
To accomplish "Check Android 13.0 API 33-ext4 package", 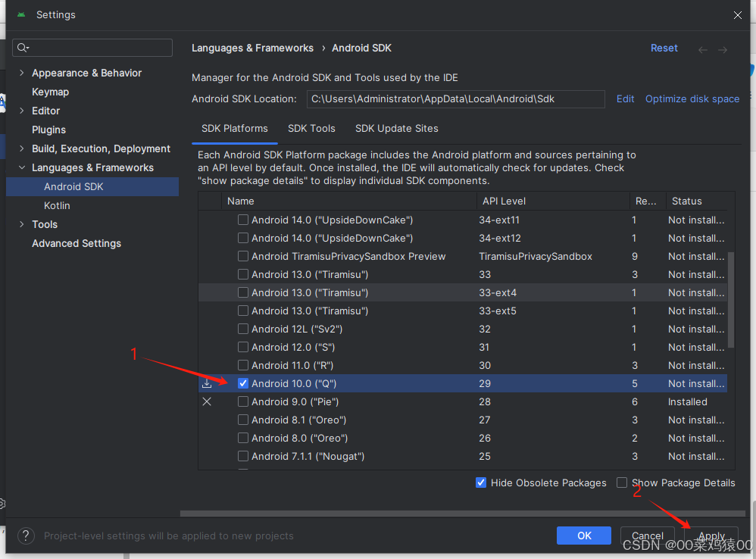I will pos(243,292).
